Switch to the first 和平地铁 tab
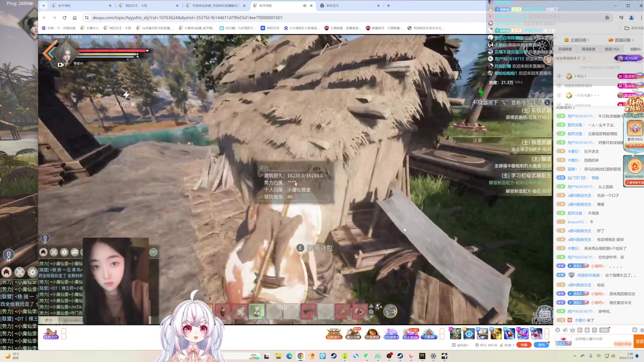The image size is (644, 362). click(82, 6)
